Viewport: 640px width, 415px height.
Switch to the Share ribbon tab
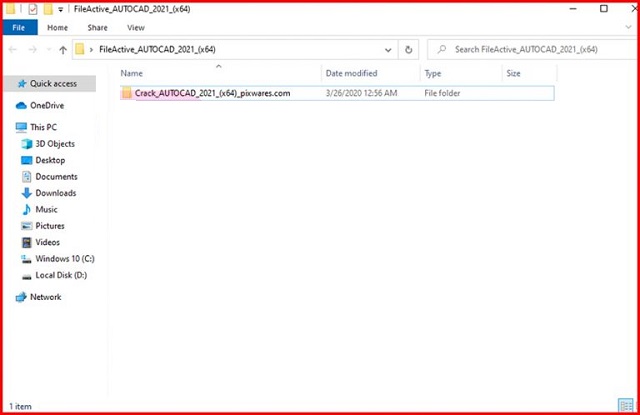[x=98, y=28]
